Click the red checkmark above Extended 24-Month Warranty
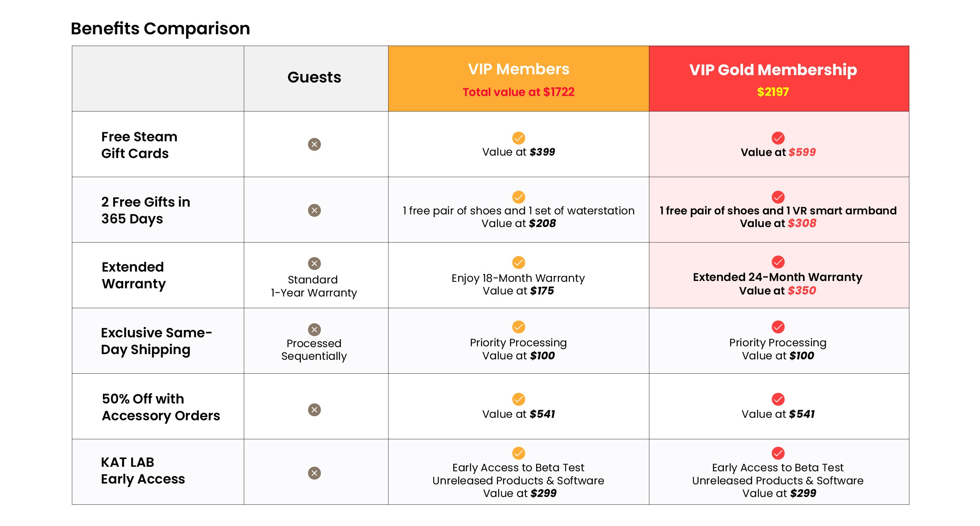The width and height of the screenshot is (980, 526). (x=778, y=262)
